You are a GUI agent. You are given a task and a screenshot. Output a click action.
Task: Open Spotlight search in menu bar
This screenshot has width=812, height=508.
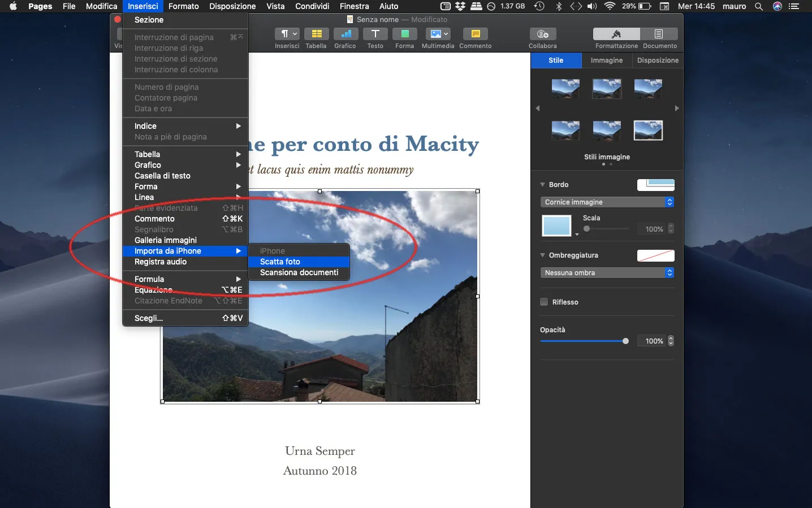tap(759, 6)
